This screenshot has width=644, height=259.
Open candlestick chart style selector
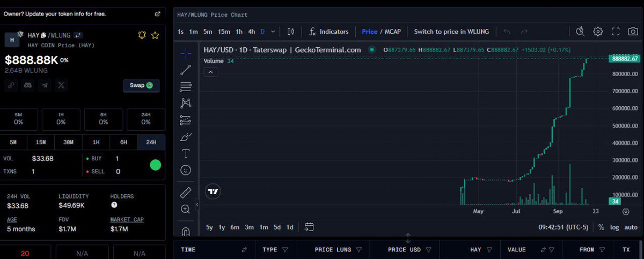tap(291, 32)
